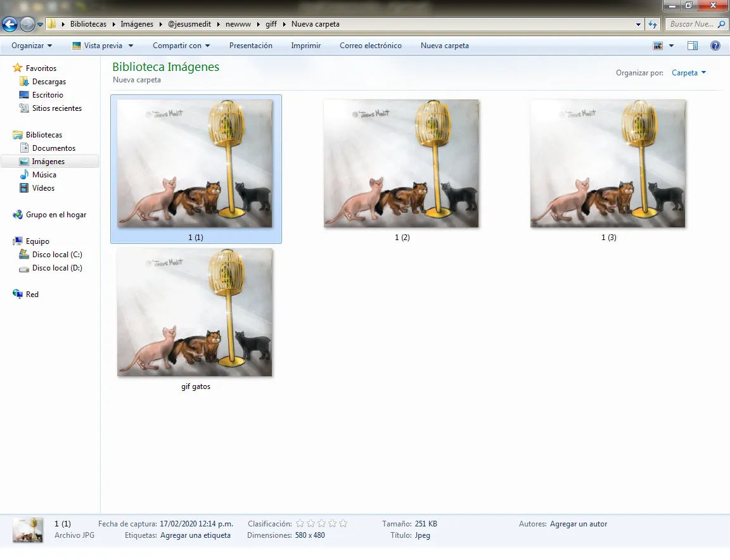Select Favoritos star icon in sidebar
Viewport: 730px width, 560px height.
point(17,68)
